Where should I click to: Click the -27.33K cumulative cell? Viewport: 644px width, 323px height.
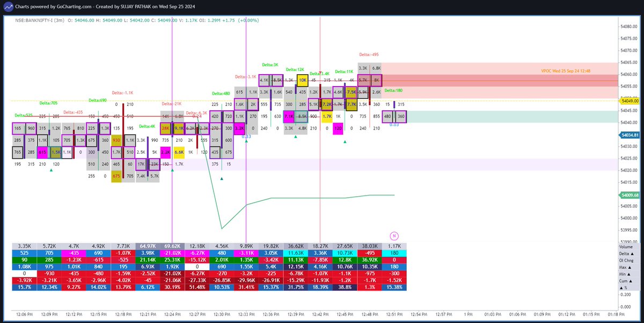[x=196, y=281]
